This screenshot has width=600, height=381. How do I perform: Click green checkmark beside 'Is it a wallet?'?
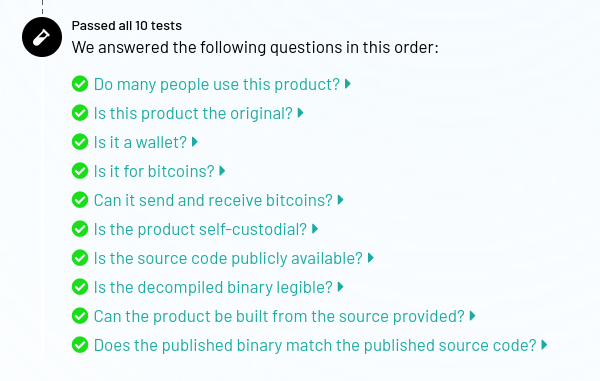coord(80,142)
